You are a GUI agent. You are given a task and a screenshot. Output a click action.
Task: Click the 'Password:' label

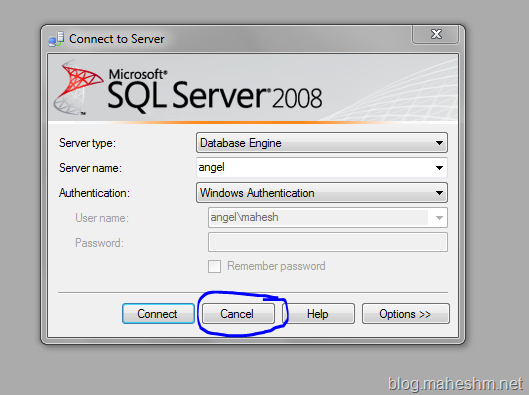(100, 243)
